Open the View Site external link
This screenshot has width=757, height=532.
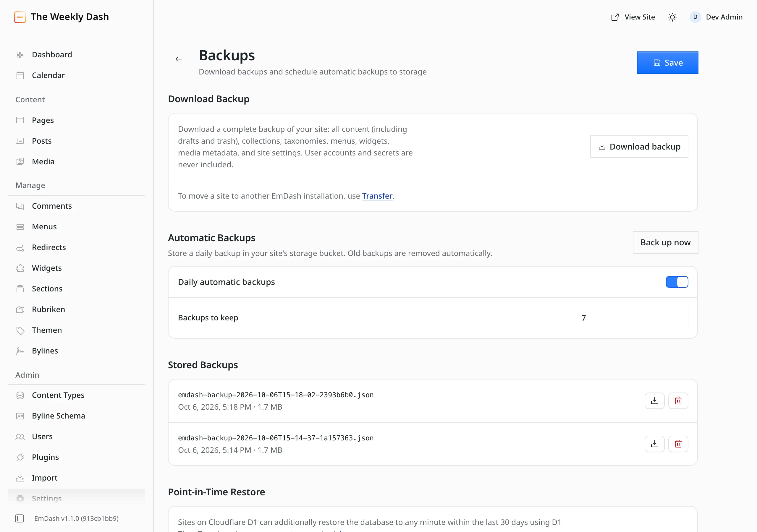(x=633, y=17)
